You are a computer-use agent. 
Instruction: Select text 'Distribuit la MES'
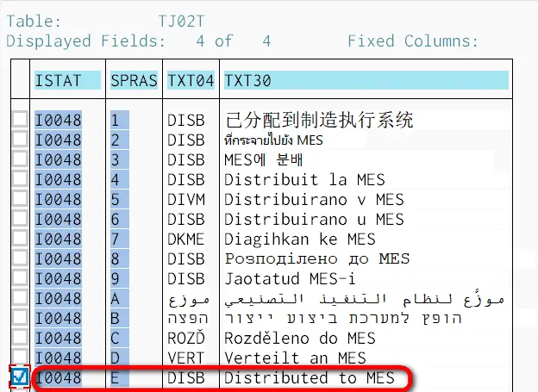304,180
